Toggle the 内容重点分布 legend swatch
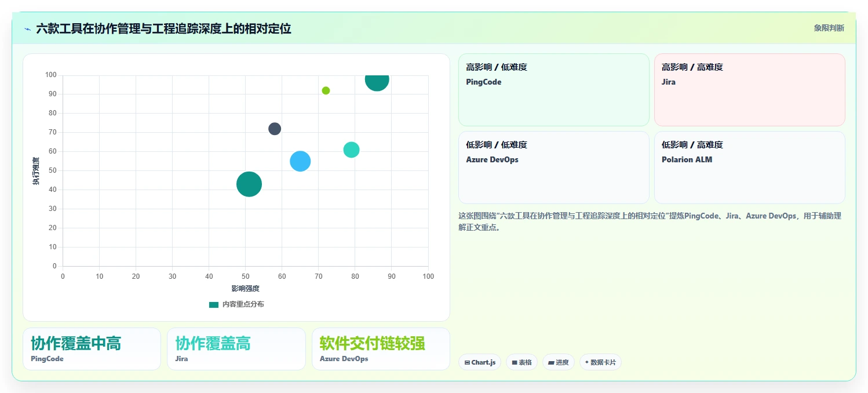 pyautogui.click(x=214, y=304)
